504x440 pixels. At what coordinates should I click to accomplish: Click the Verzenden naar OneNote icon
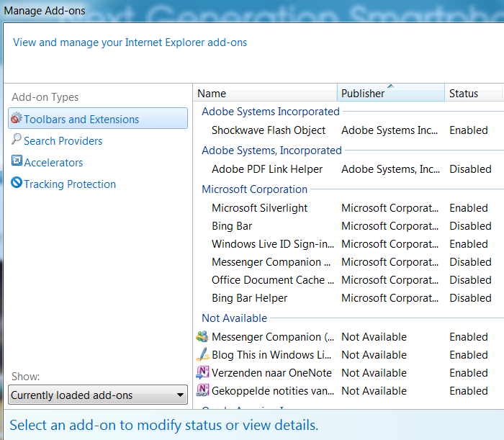click(202, 373)
